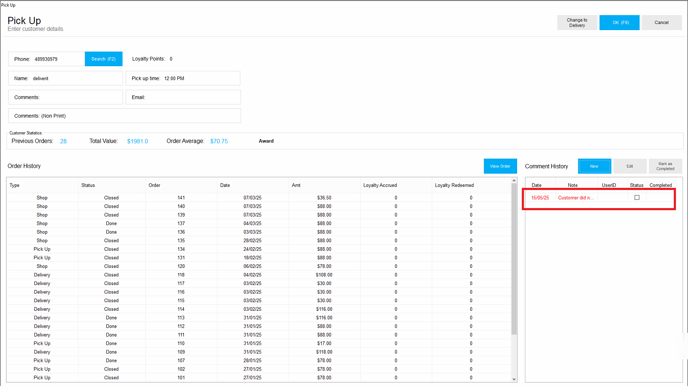Click the Edit comment button
Image resolution: width=688 pixels, height=386 pixels.
[630, 166]
